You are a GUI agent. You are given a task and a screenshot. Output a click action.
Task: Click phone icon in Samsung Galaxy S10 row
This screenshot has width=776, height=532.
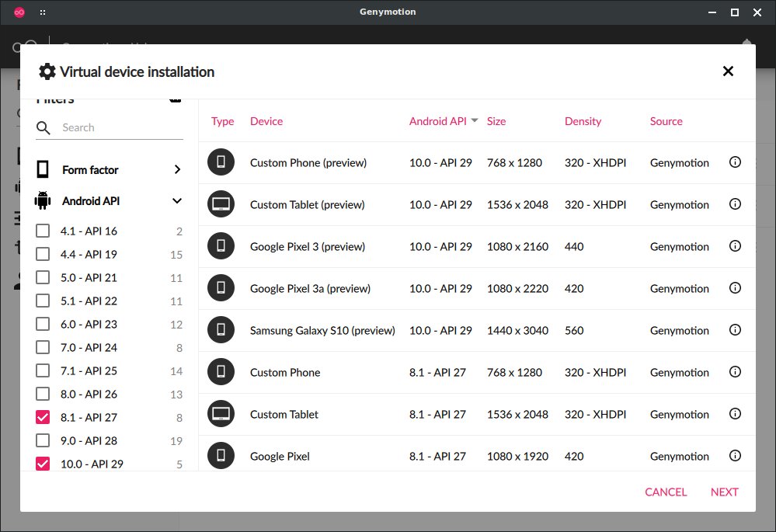point(221,329)
